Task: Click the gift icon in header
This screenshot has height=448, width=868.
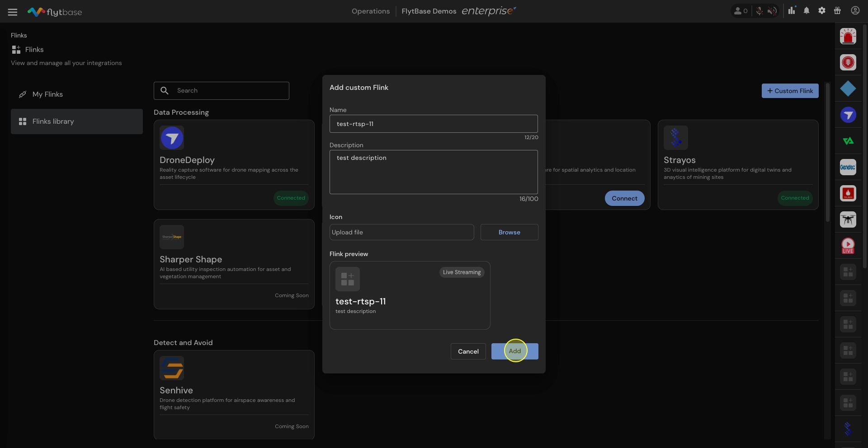Action: 837,11
